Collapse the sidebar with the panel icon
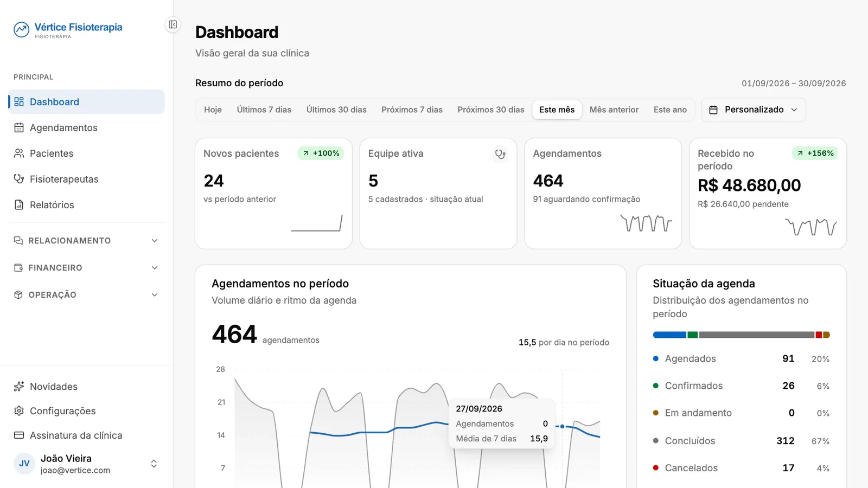This screenshot has height=488, width=868. (x=173, y=24)
